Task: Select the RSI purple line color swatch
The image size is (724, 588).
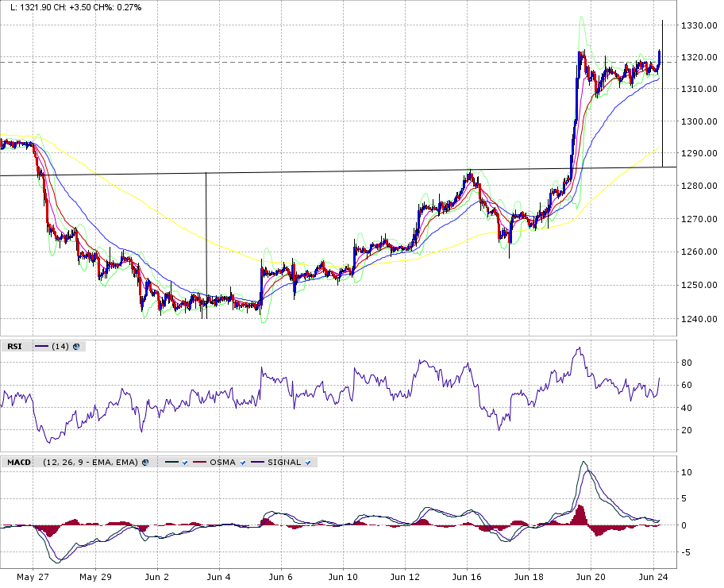Action: click(41, 347)
